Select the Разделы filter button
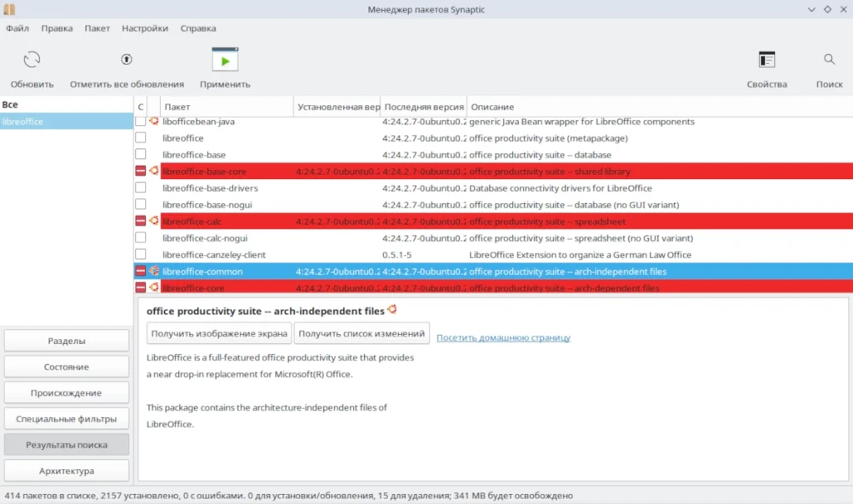The image size is (853, 504). (x=67, y=341)
